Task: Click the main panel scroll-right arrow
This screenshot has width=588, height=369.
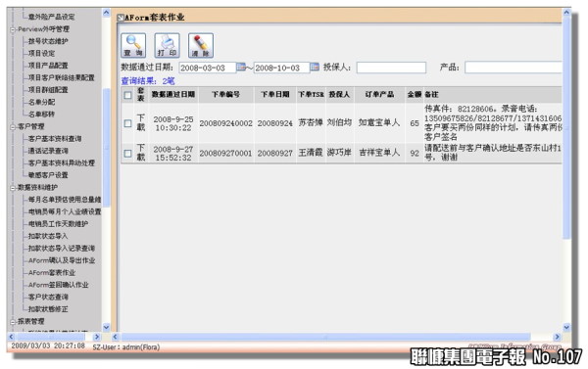Action: (x=557, y=337)
